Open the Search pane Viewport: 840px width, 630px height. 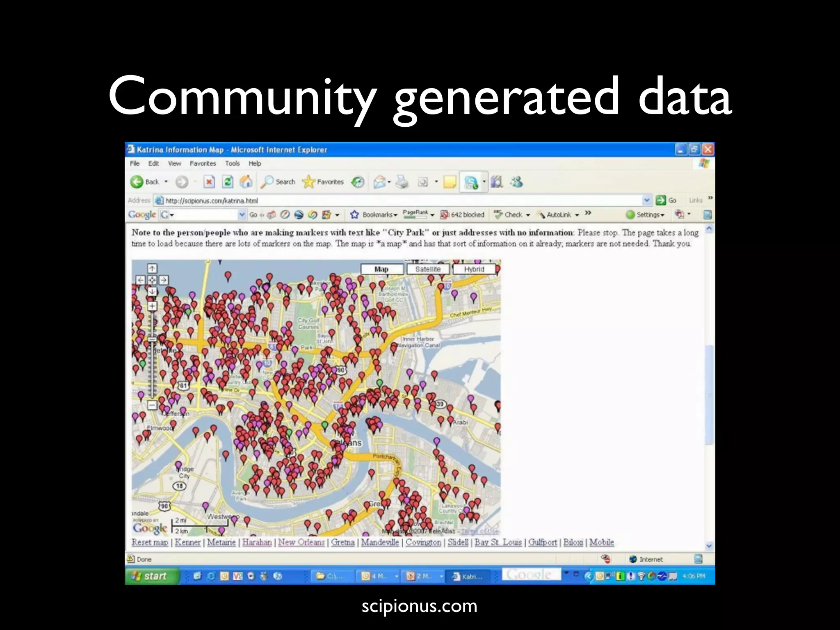point(278,182)
